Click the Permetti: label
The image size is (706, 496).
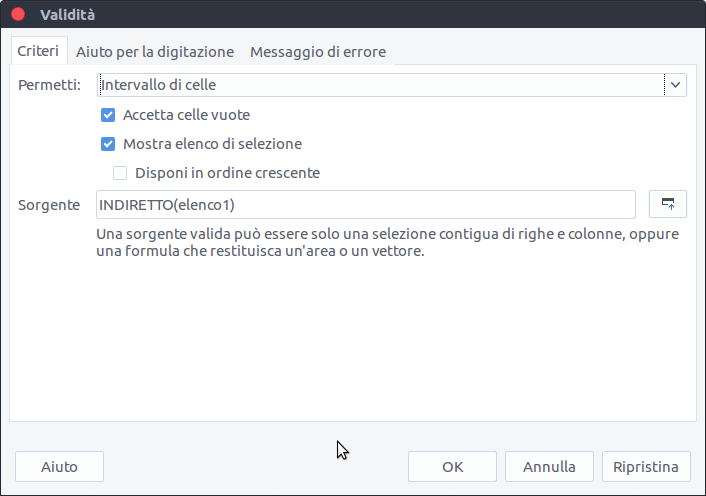[49, 85]
